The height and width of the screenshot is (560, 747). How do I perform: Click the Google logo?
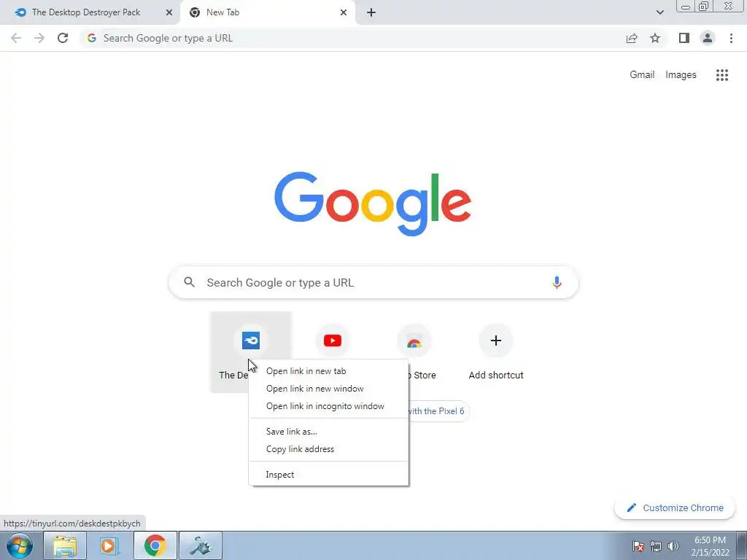tap(373, 204)
